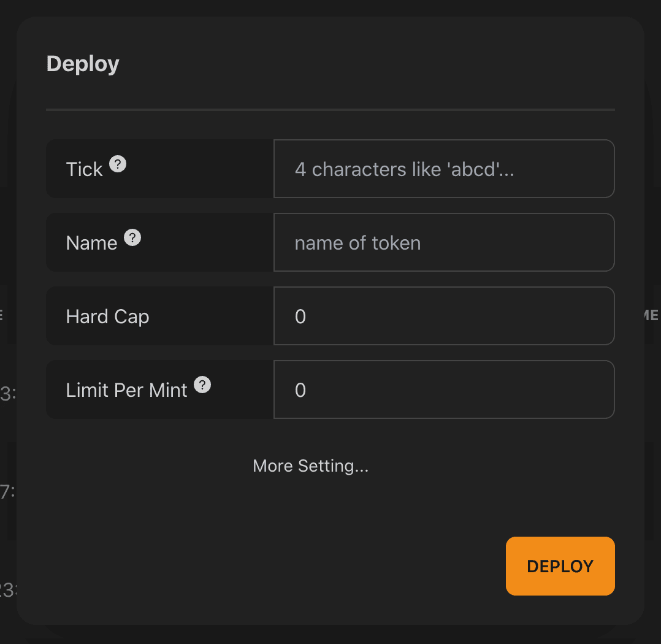Viewport: 661px width, 644px height.
Task: Open the Limit Per Mint help tooltip icon
Action: [x=202, y=385]
